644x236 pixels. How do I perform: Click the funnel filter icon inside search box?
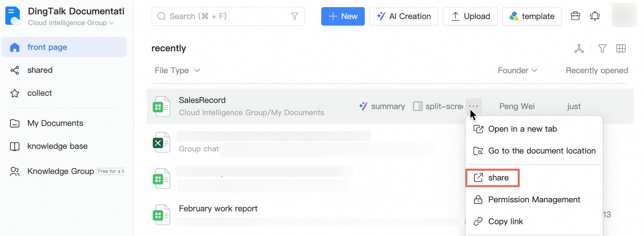tap(295, 16)
